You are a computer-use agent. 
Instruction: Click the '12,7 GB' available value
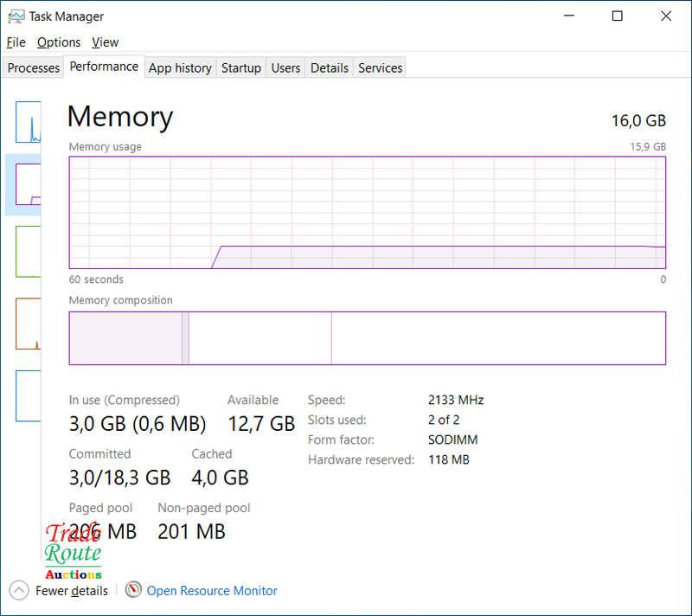tap(261, 424)
